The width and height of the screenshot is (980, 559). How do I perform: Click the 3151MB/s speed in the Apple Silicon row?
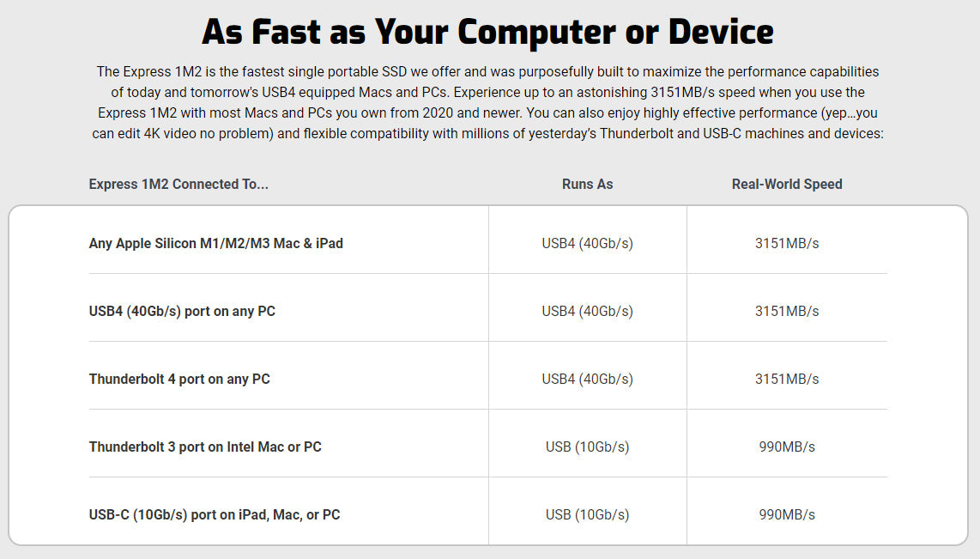click(x=787, y=243)
